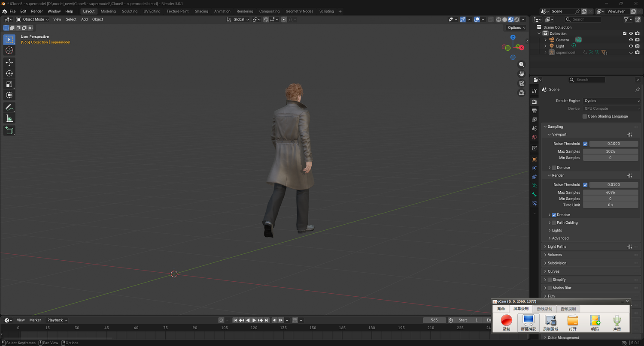Hide the Camera in viewport
This screenshot has height=346, width=644.
tap(631, 40)
